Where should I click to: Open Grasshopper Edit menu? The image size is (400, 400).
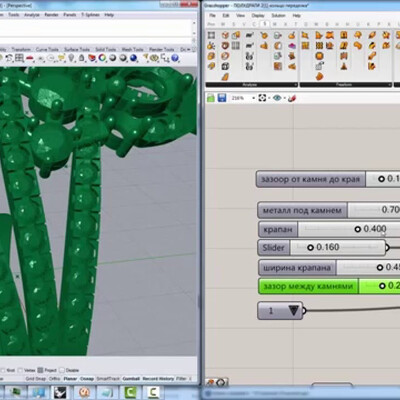tap(226, 16)
